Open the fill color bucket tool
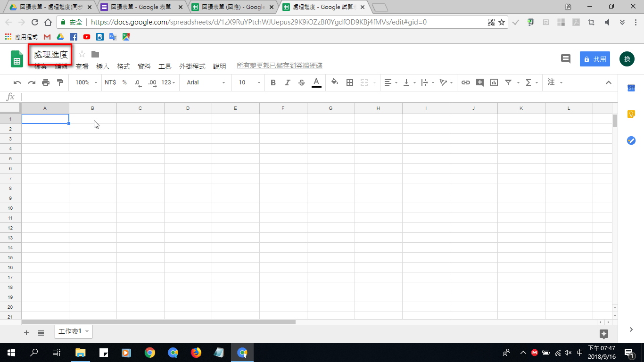The image size is (644, 362). point(335,82)
